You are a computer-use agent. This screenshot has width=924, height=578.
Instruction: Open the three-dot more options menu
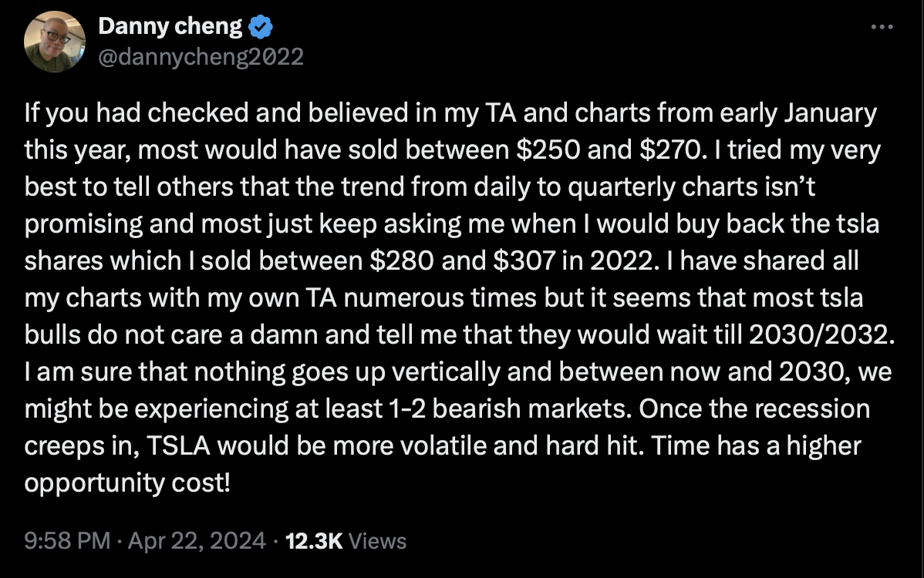[x=880, y=27]
